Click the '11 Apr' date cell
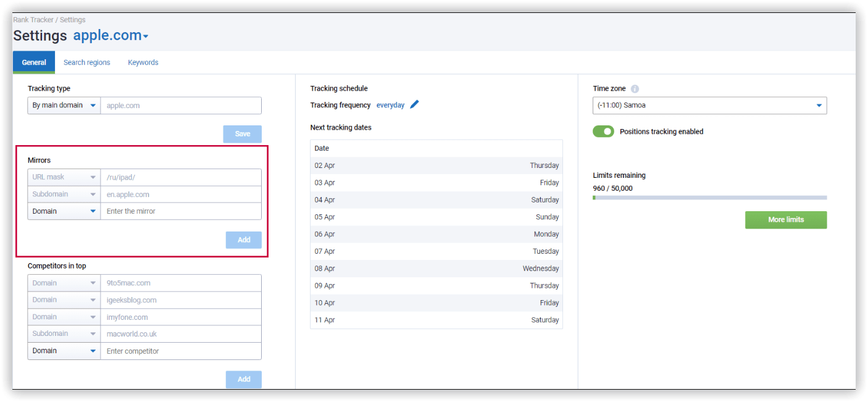Image resolution: width=868 pixels, height=402 pixels. 325,320
